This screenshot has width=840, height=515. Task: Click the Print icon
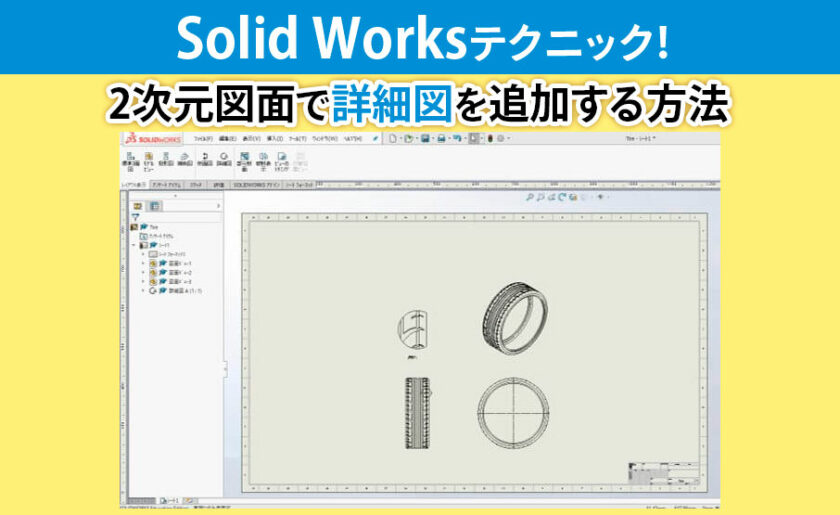coord(441,139)
